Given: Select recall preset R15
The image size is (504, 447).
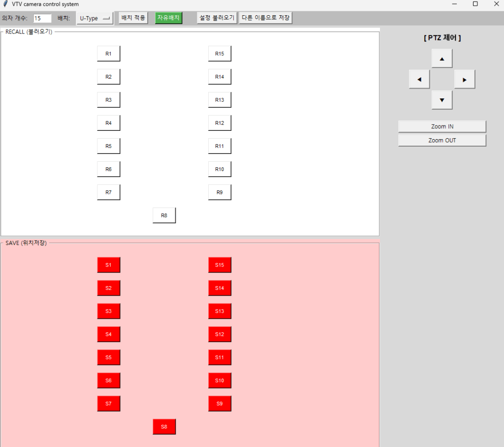Looking at the screenshot, I should (x=220, y=54).
